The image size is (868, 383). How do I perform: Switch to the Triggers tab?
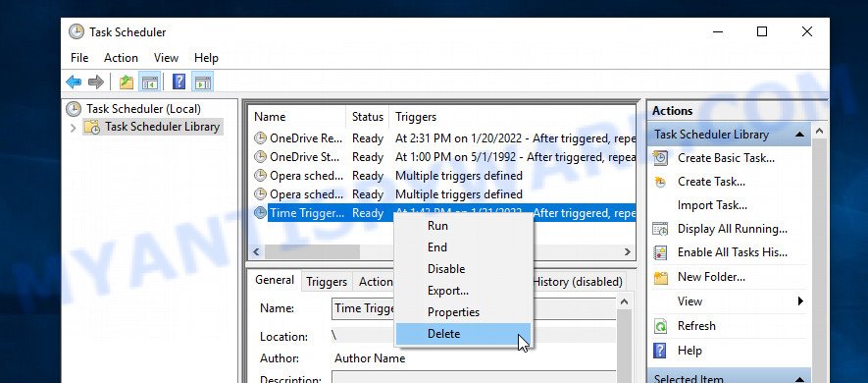point(326,282)
